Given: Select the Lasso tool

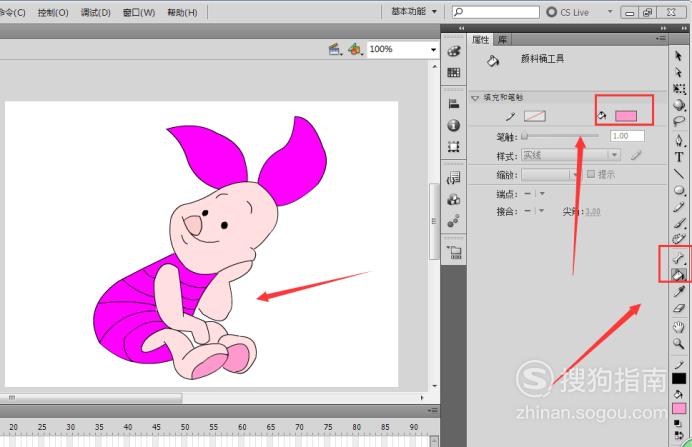Looking at the screenshot, I should (x=679, y=121).
